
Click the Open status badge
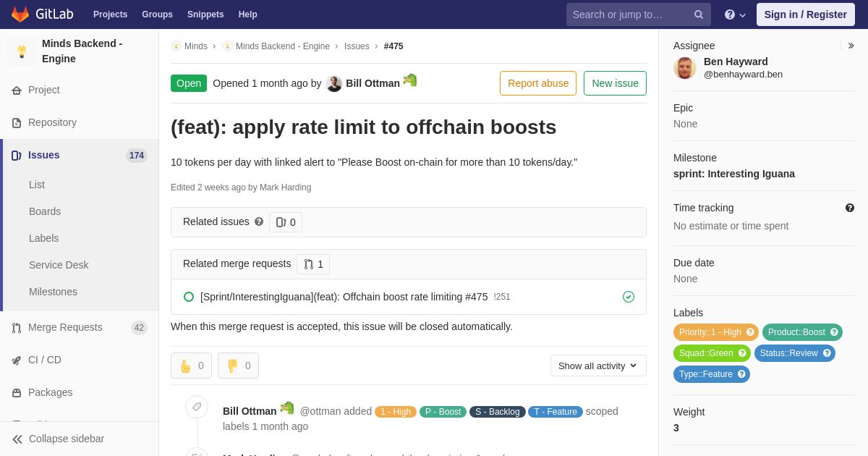[x=189, y=83]
